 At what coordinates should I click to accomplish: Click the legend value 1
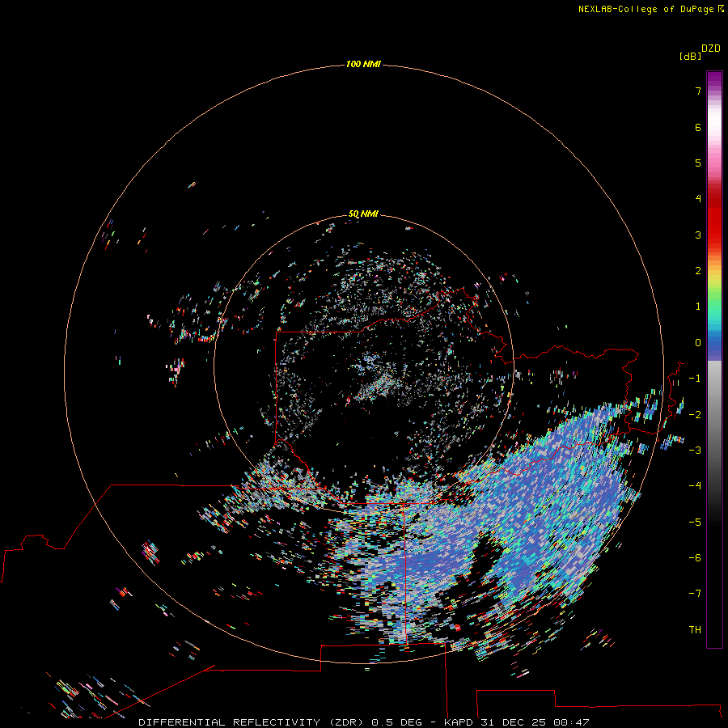coord(698,307)
